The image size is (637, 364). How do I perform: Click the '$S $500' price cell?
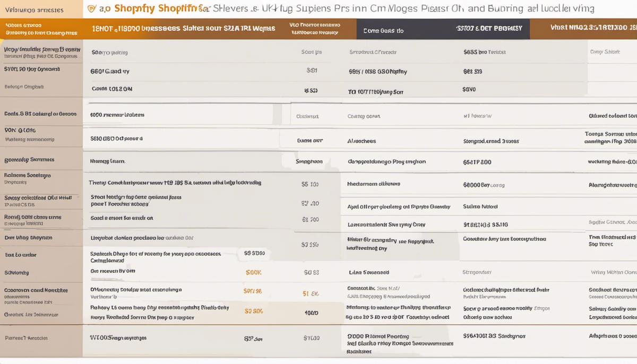254,254
